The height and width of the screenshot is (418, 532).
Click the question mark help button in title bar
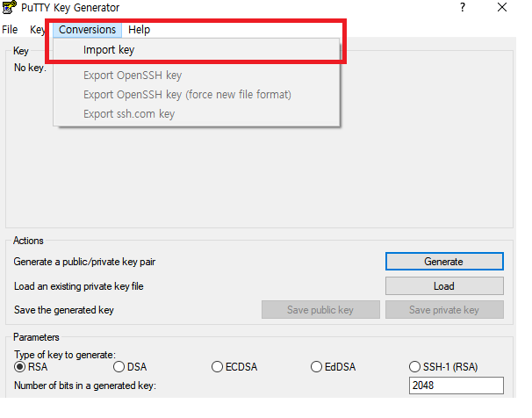click(463, 7)
